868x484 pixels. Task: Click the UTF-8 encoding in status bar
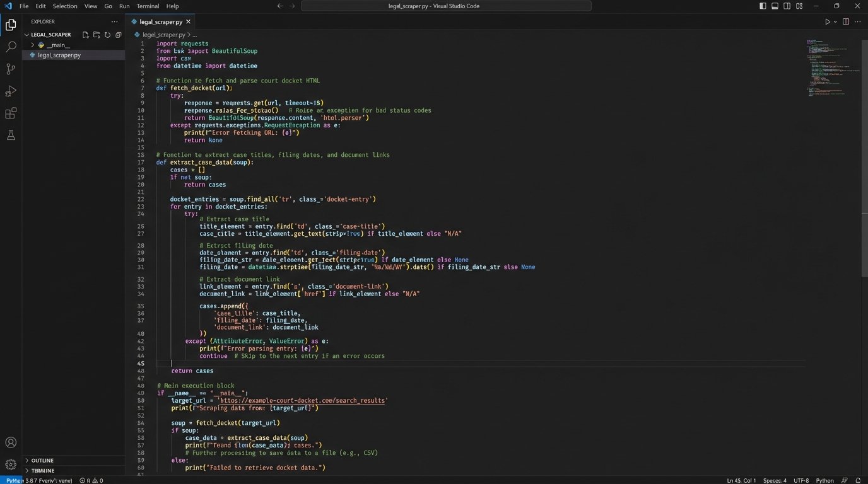pyautogui.click(x=801, y=480)
